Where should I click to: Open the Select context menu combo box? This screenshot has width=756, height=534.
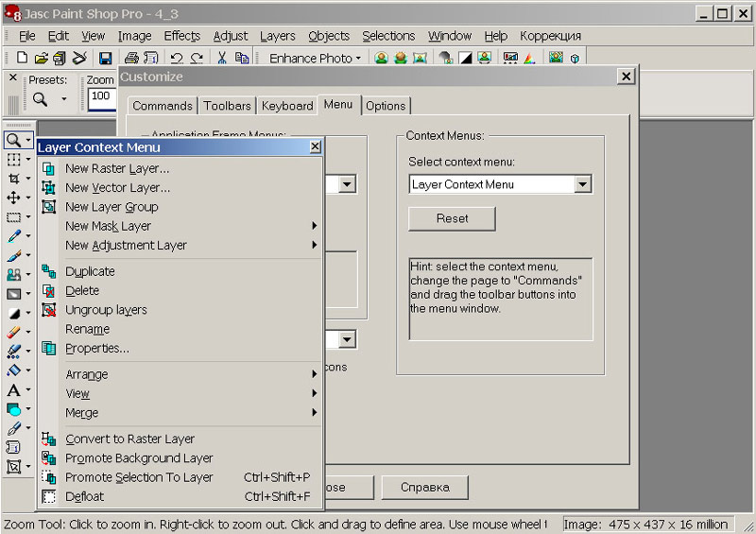[501, 184]
